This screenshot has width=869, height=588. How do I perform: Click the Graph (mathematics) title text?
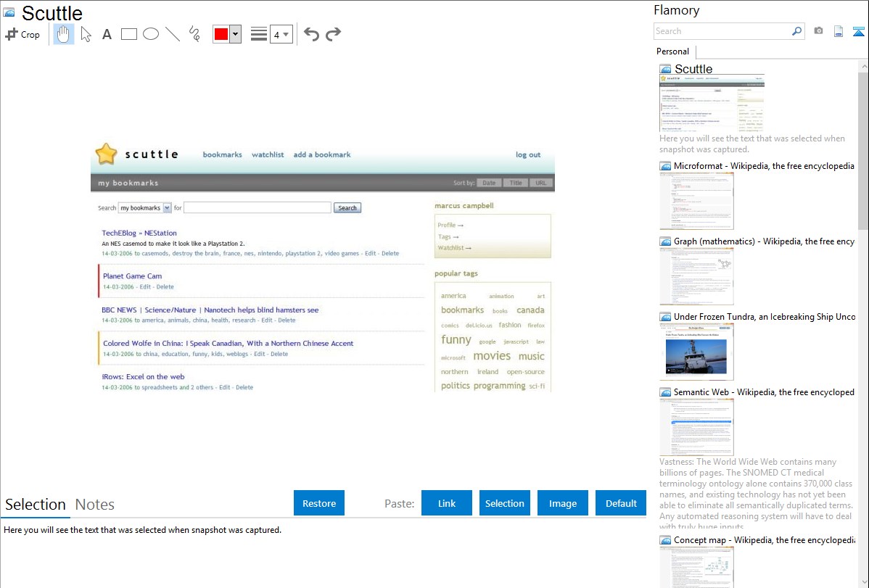[764, 241]
